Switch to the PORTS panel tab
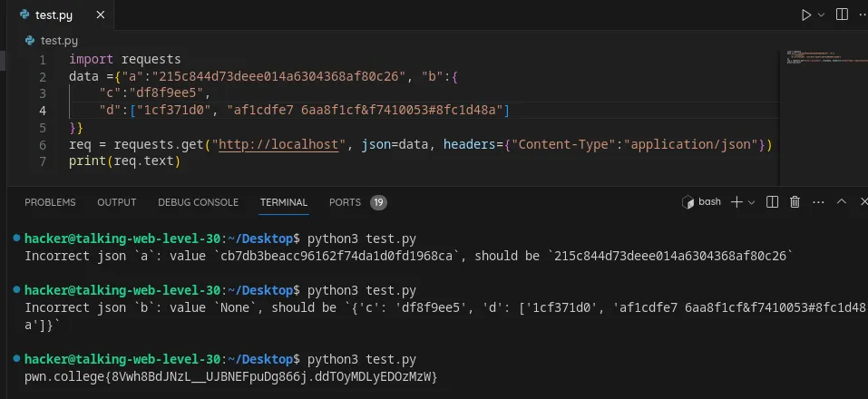The image size is (868, 399). pos(345,202)
